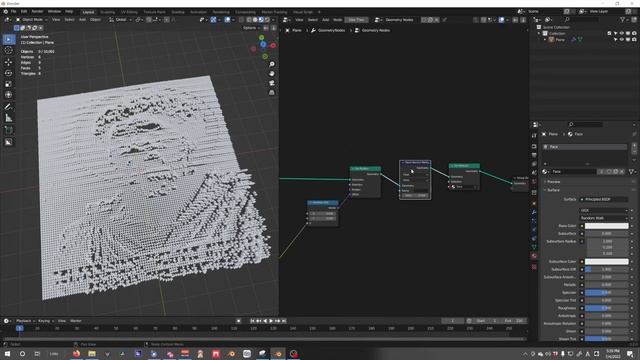Open the GGX distribution dropdown

604,210
